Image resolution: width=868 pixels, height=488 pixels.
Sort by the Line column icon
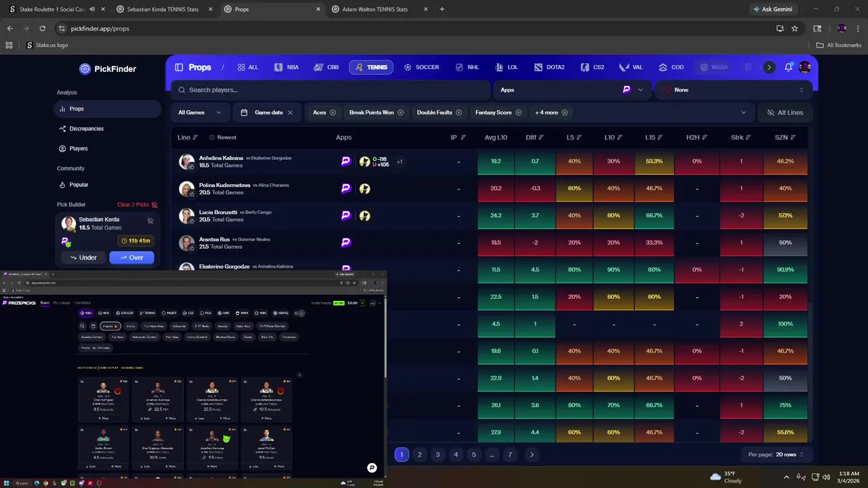click(x=195, y=138)
